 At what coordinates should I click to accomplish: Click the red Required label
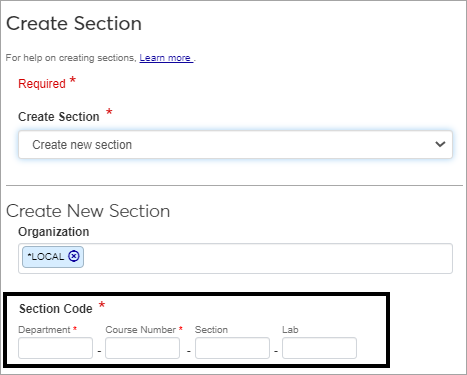tap(42, 84)
